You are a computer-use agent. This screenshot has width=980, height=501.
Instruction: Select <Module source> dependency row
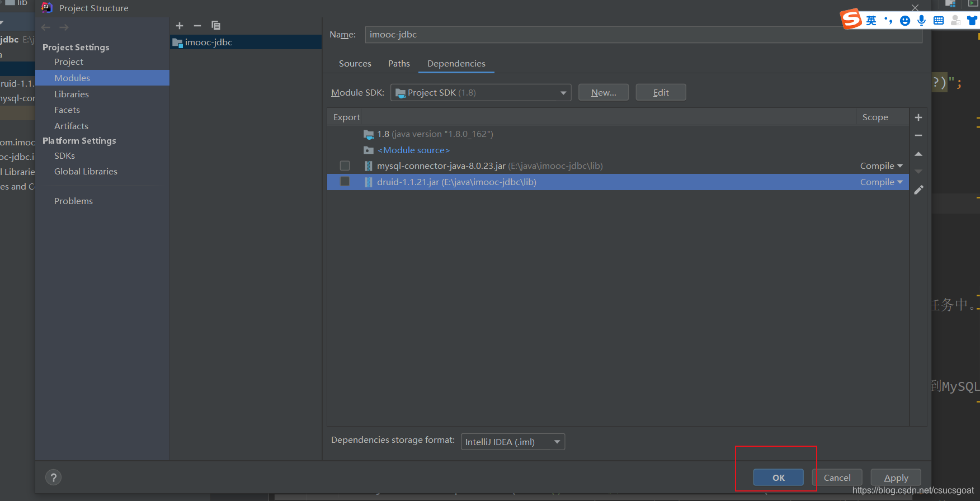point(618,150)
